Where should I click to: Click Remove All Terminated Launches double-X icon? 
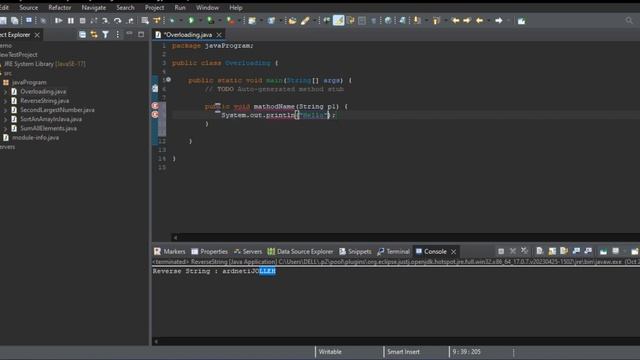point(524,251)
